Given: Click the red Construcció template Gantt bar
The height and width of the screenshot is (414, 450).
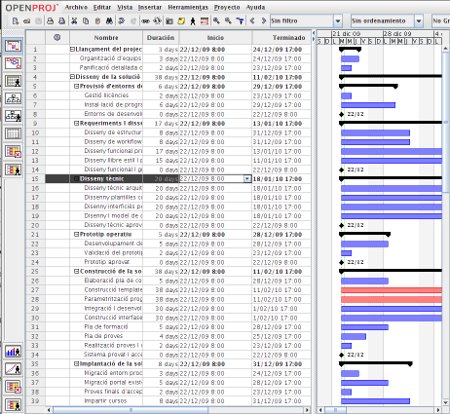Looking at the screenshot, I should (x=391, y=290).
